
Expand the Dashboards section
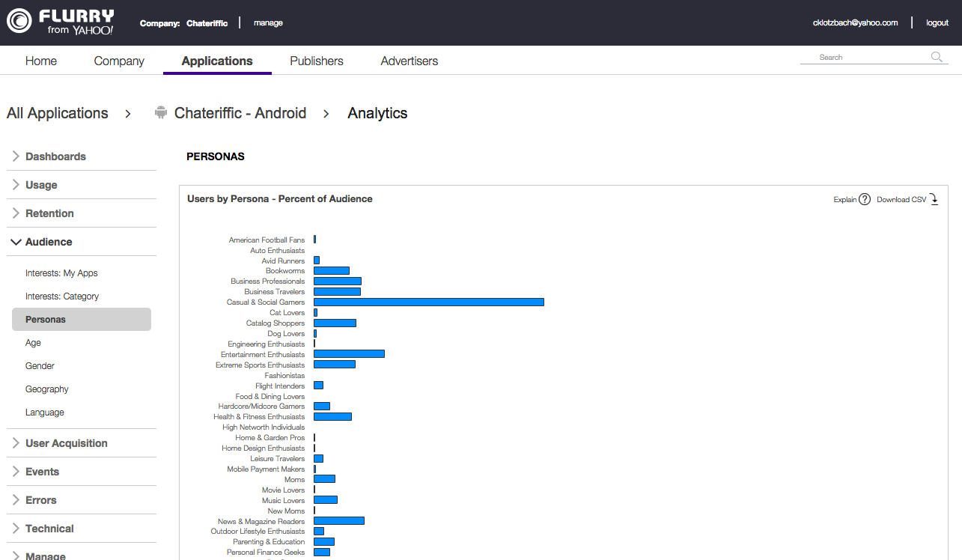point(55,156)
